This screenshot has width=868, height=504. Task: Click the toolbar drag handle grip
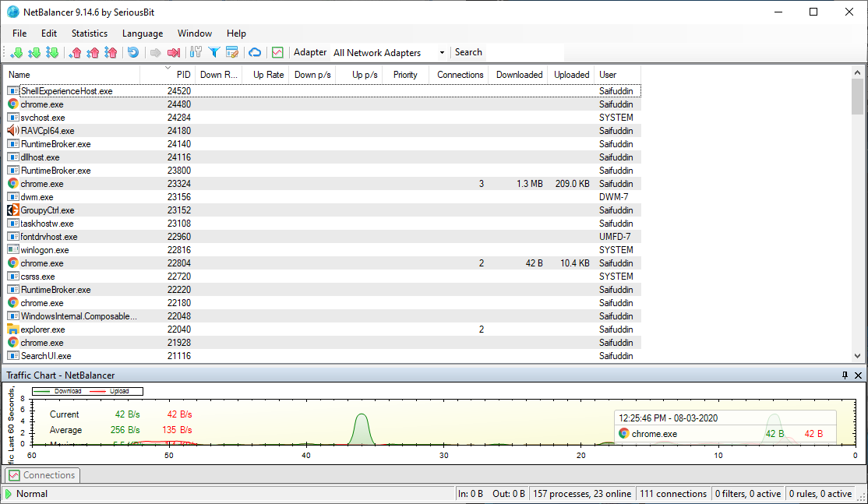(x=5, y=52)
